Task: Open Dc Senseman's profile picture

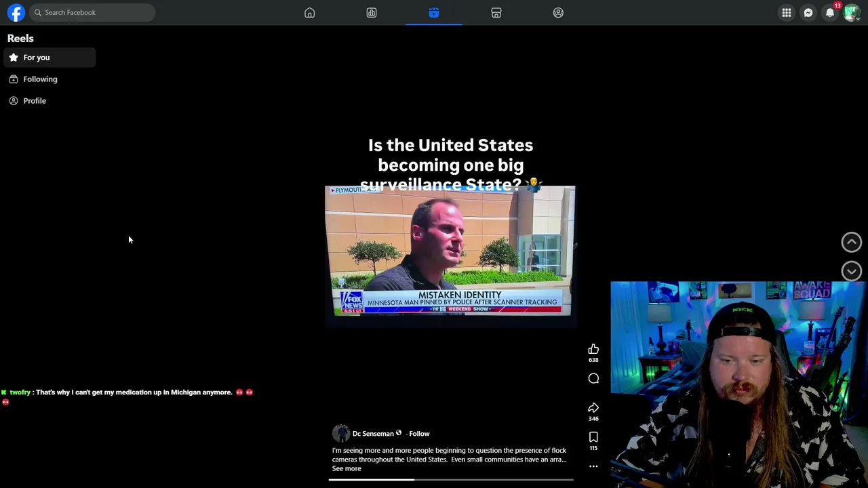Action: 341,434
